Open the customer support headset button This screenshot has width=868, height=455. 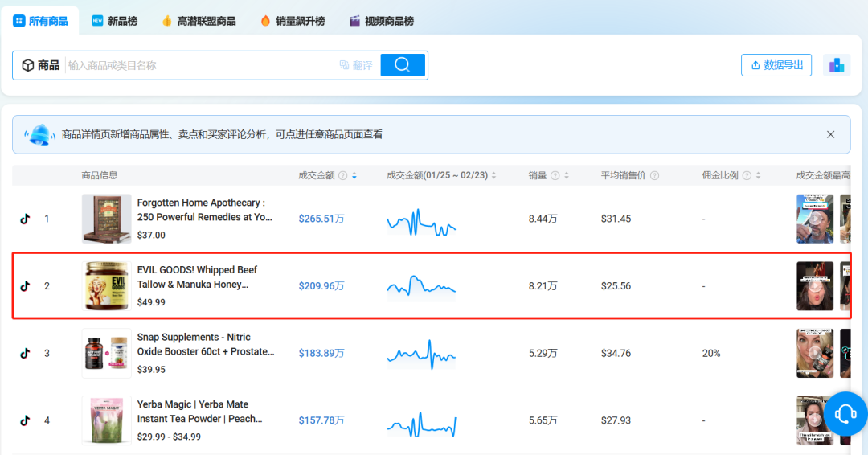845,414
